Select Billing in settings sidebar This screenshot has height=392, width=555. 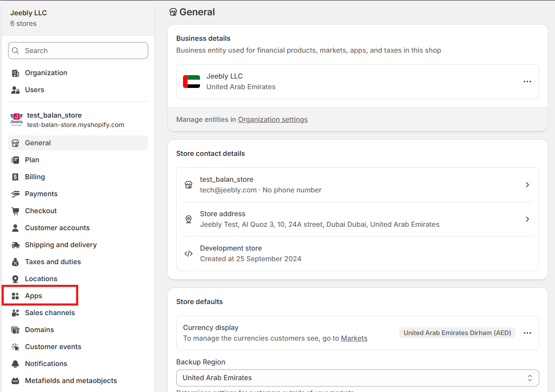[x=78, y=177]
